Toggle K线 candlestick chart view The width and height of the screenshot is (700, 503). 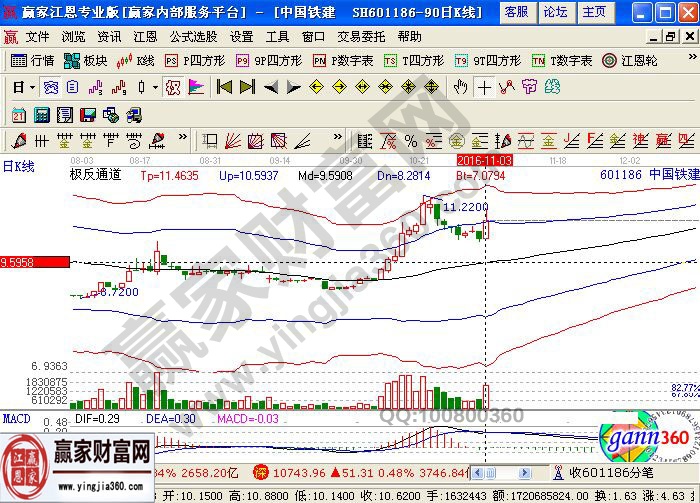136,61
